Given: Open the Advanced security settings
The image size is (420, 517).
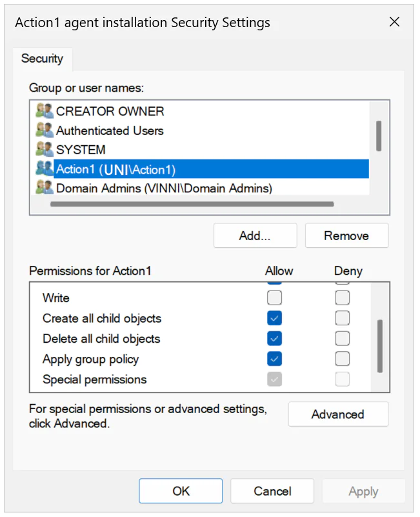Looking at the screenshot, I should [x=338, y=414].
